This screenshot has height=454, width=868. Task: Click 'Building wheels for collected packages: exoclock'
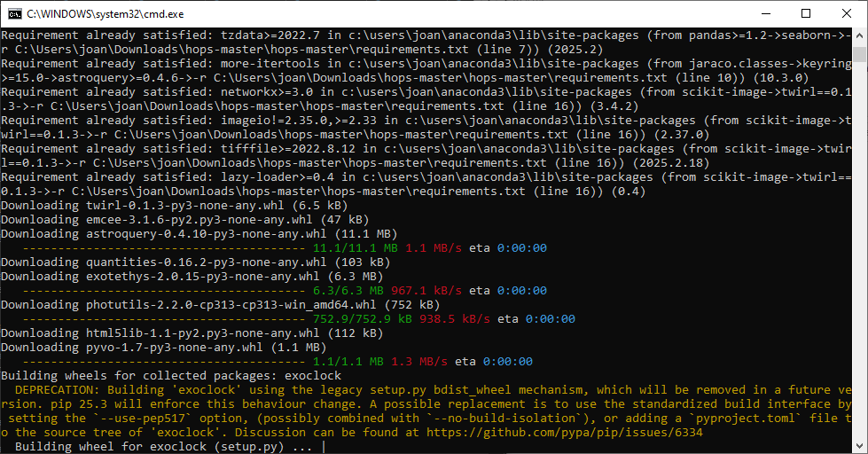171,376
